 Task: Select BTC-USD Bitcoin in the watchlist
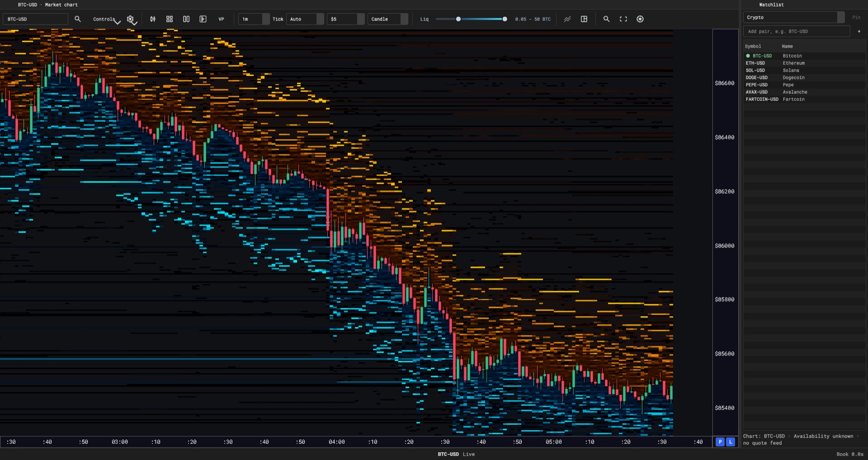click(804, 56)
